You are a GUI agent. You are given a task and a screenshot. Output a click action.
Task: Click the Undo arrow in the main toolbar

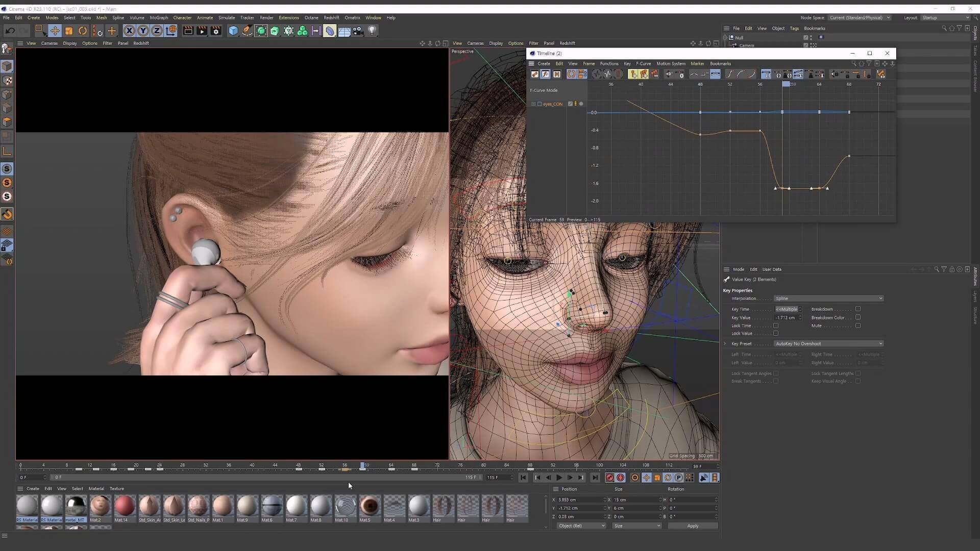10,31
